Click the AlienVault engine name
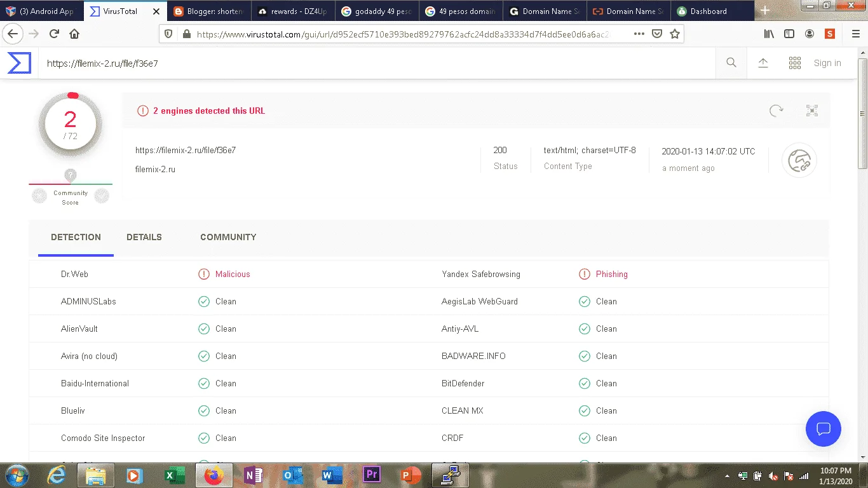 [79, 329]
